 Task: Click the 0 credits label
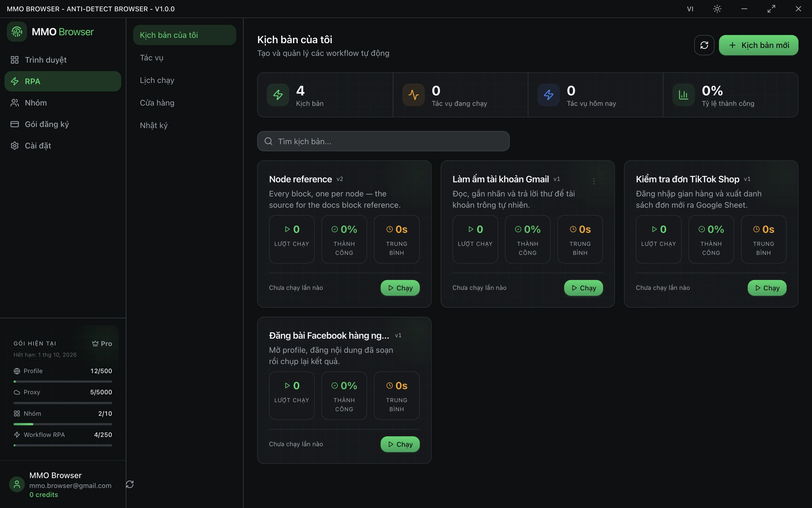click(44, 494)
